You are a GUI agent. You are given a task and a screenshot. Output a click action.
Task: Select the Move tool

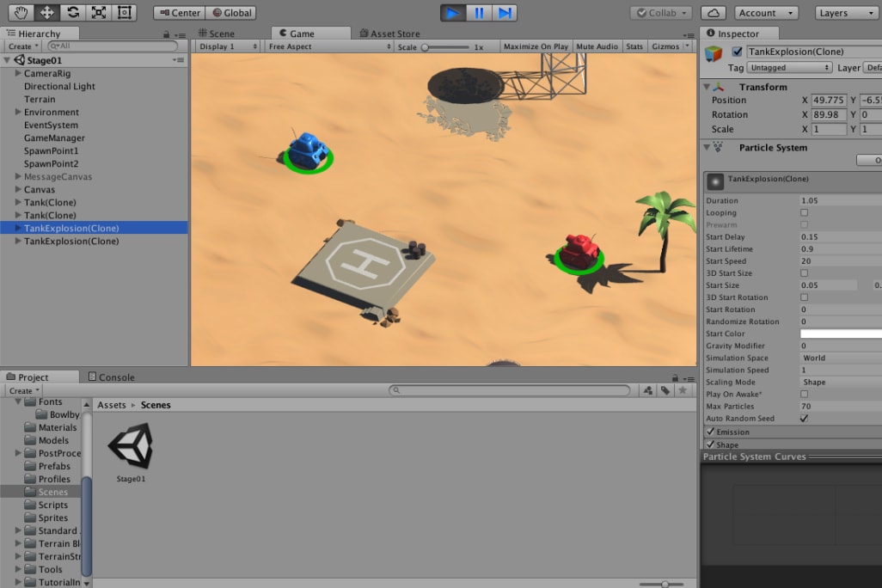(47, 12)
